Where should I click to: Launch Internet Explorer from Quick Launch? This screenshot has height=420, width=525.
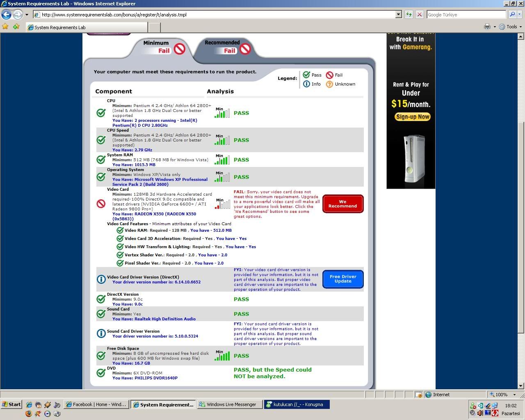tap(29, 404)
